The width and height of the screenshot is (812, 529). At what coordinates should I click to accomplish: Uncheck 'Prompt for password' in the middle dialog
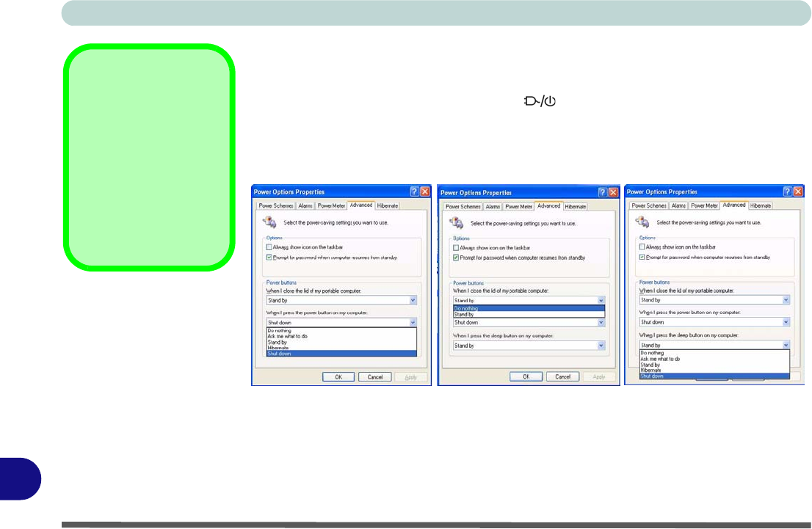click(x=456, y=258)
